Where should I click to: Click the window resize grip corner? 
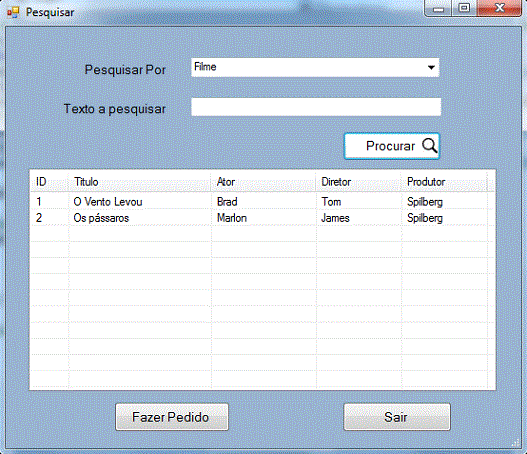(516, 443)
